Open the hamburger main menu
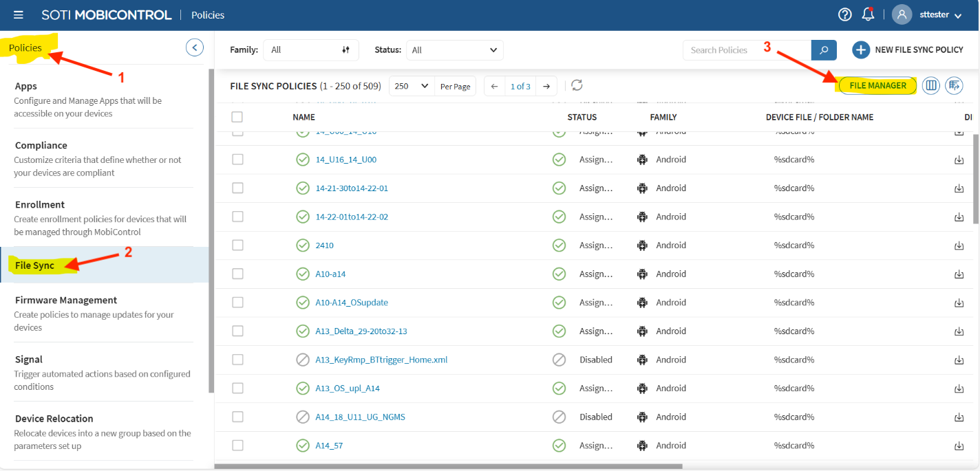The image size is (980, 471). (x=19, y=14)
